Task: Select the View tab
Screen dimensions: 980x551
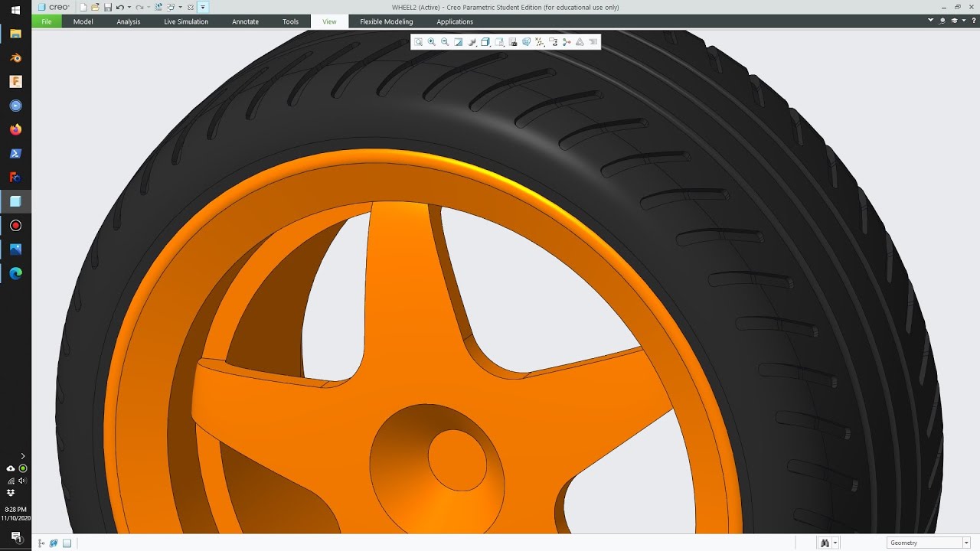Action: (x=329, y=21)
